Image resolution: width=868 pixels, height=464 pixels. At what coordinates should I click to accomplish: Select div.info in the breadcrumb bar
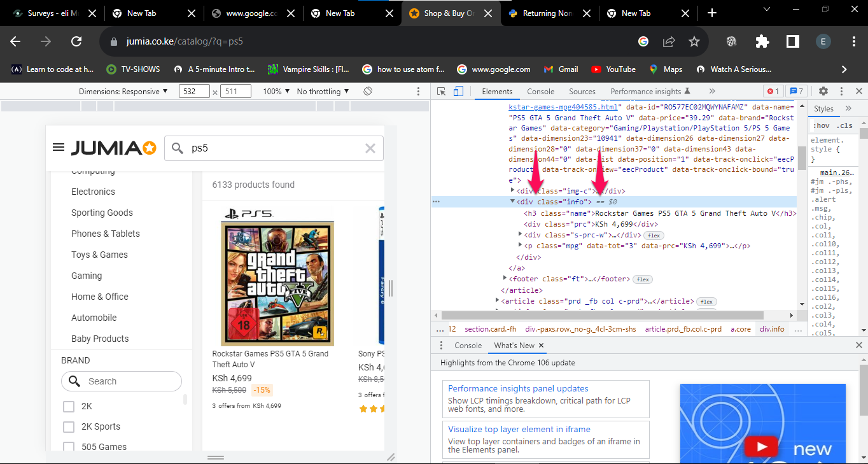772,329
